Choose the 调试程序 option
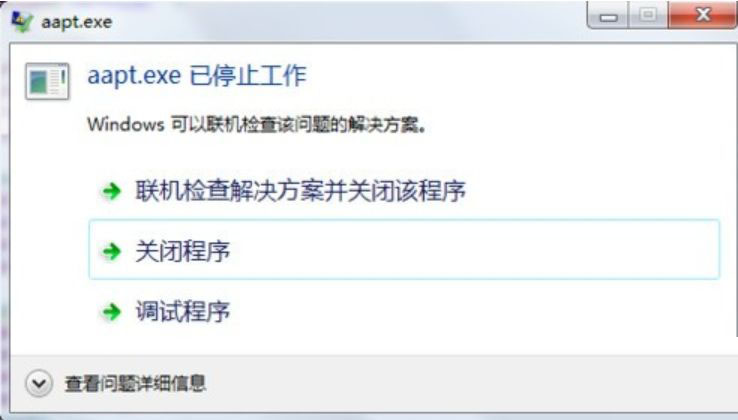 pos(183,312)
